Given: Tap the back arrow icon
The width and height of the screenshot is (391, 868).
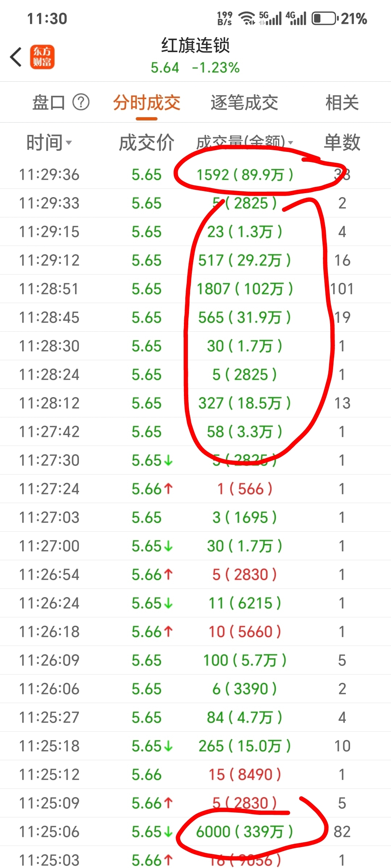Looking at the screenshot, I should pos(16,57).
